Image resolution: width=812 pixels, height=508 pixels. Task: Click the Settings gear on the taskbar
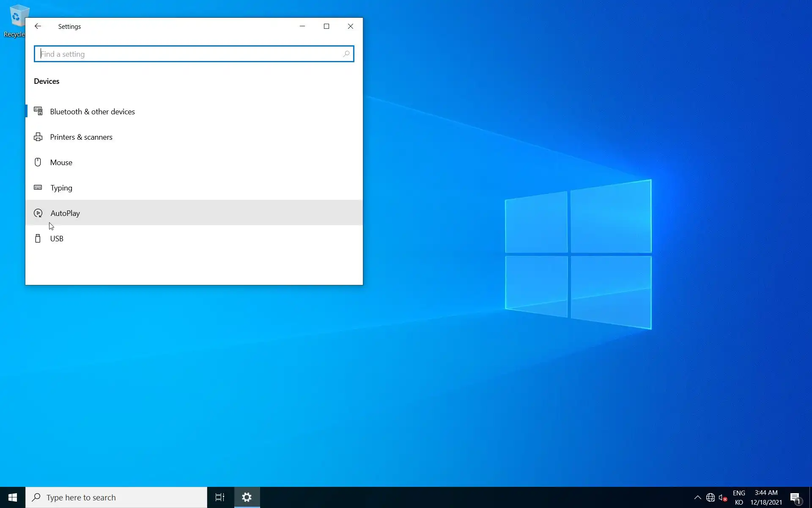coord(247,497)
